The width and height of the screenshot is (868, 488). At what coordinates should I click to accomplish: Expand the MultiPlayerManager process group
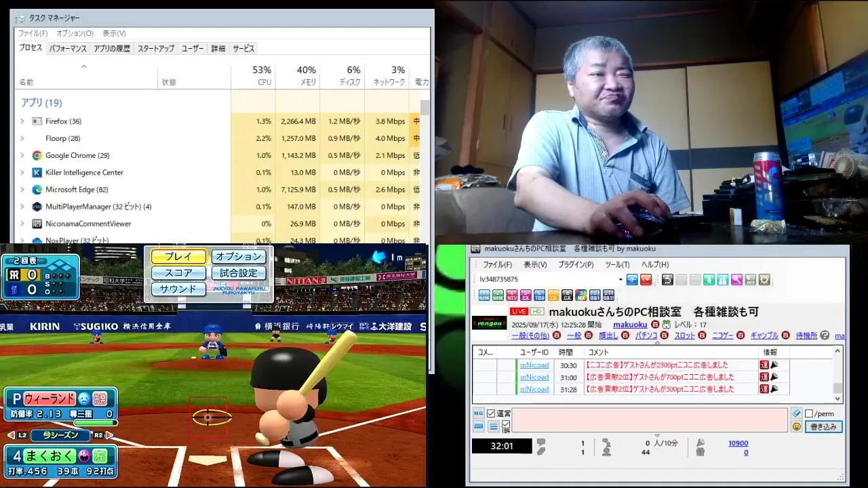[x=22, y=207]
